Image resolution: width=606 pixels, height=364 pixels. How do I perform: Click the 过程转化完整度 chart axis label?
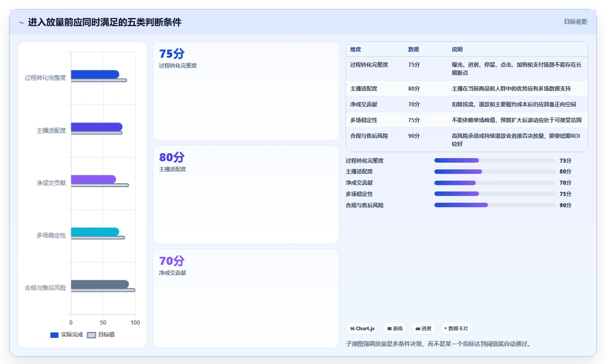click(45, 78)
